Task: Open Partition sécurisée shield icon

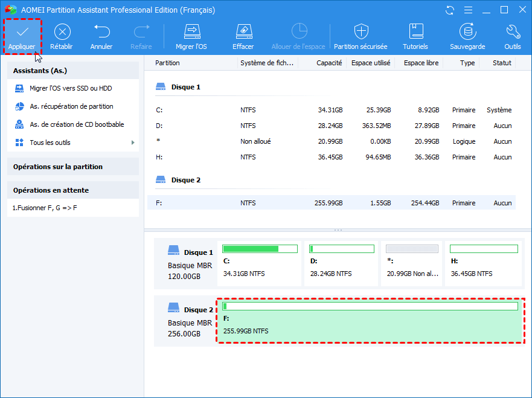Action: (x=361, y=32)
